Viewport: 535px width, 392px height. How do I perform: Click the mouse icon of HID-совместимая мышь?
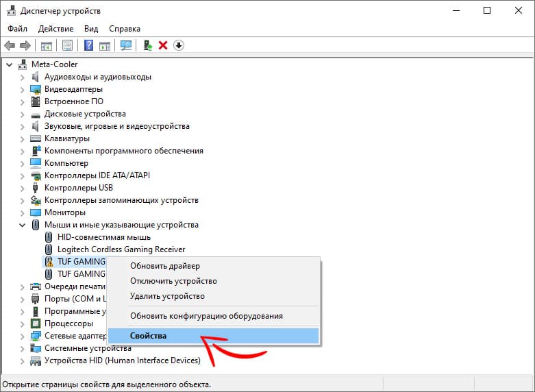tap(49, 237)
